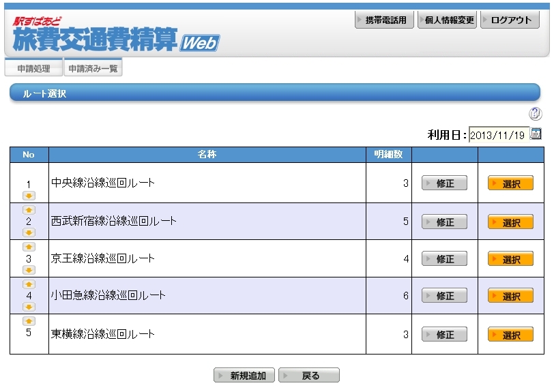Edit 東横線沿線巡回ルート with 修正
This screenshot has height=392, width=554.
point(444,334)
